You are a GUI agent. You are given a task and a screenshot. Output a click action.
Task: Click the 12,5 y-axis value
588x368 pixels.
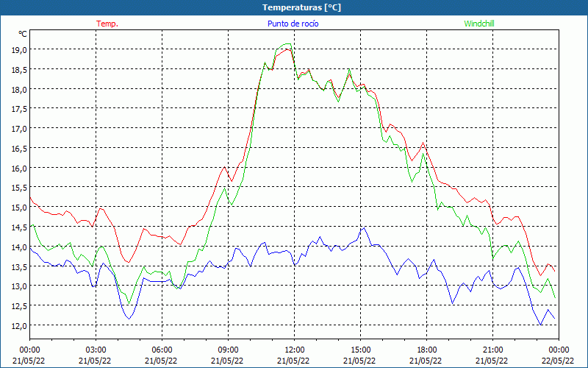tap(19, 306)
